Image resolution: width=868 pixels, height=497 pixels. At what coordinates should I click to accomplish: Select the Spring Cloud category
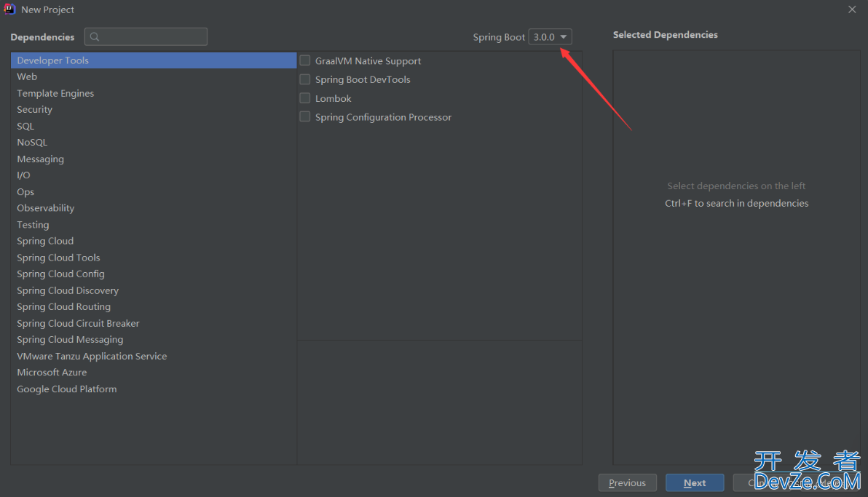point(154,241)
